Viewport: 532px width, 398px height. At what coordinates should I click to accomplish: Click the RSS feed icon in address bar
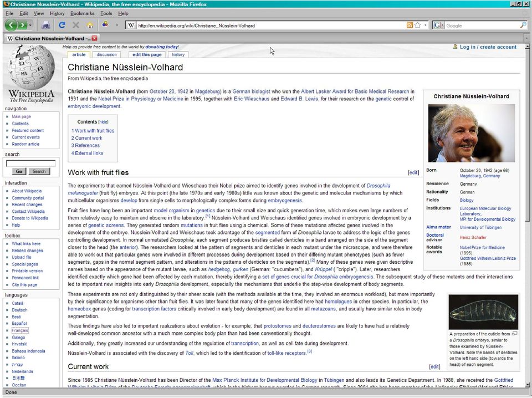(410, 25)
